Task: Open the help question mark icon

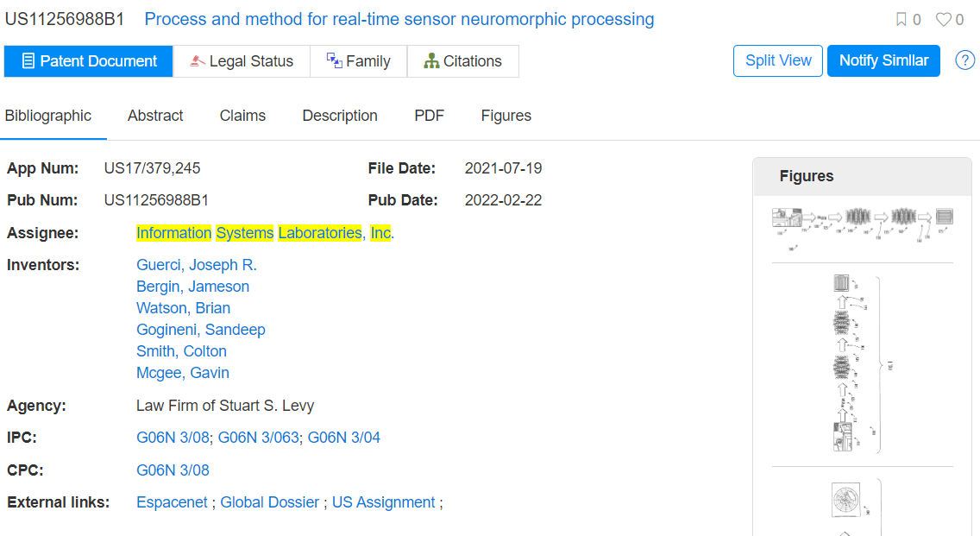Action: tap(964, 60)
